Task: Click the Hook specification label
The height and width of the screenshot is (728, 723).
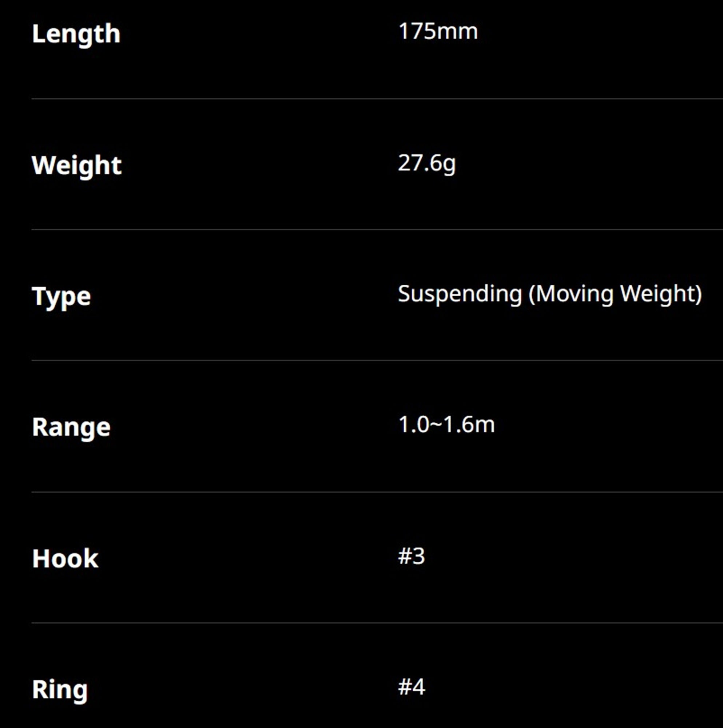Action: (x=65, y=558)
